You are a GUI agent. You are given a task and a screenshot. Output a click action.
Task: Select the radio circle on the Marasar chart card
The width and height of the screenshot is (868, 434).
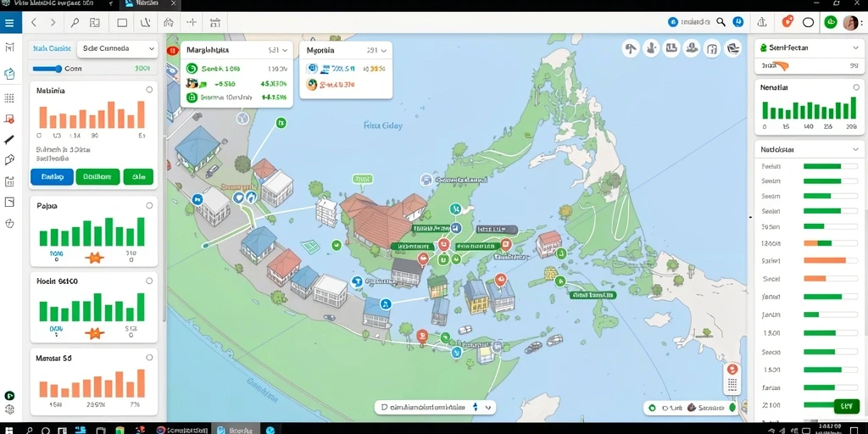[x=149, y=358]
